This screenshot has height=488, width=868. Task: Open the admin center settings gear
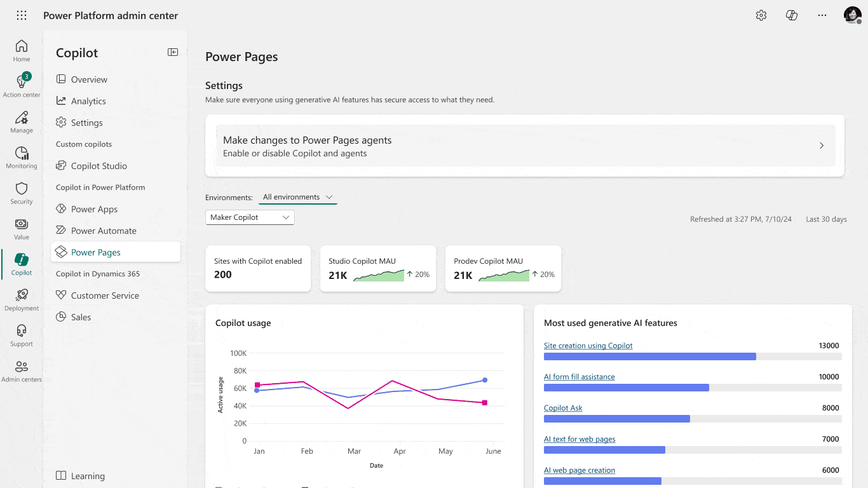click(x=761, y=15)
